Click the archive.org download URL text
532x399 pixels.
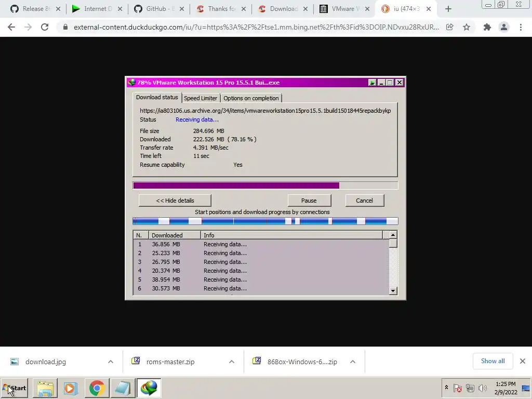point(265,111)
